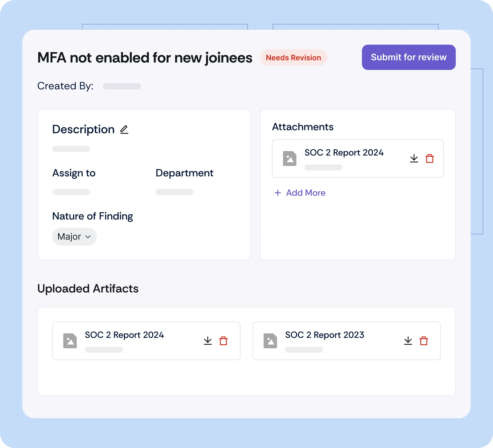Screen dimensions: 493x448
Task: Click SOC 2 Report 2023 artifact file icon
Action: coord(270,341)
